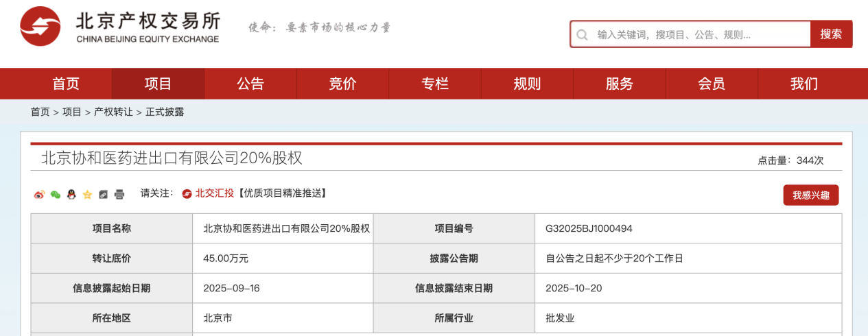Screen dimensions: 868x336
Task: Click the 我感兴趣 button
Action: click(810, 195)
